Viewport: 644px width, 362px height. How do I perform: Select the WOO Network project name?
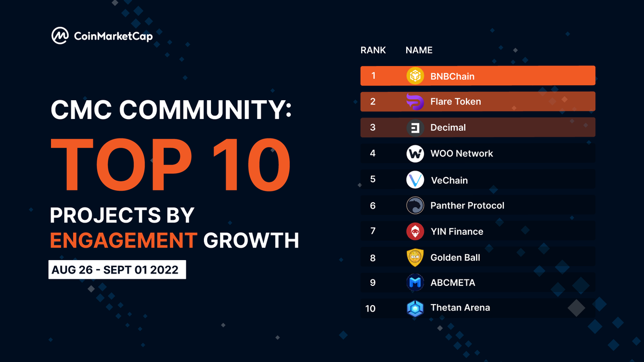coord(462,153)
